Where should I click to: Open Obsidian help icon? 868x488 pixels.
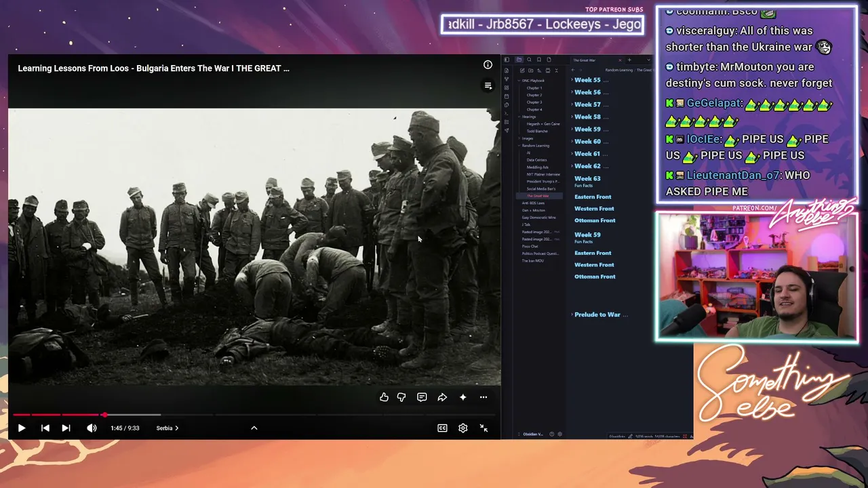coord(551,434)
